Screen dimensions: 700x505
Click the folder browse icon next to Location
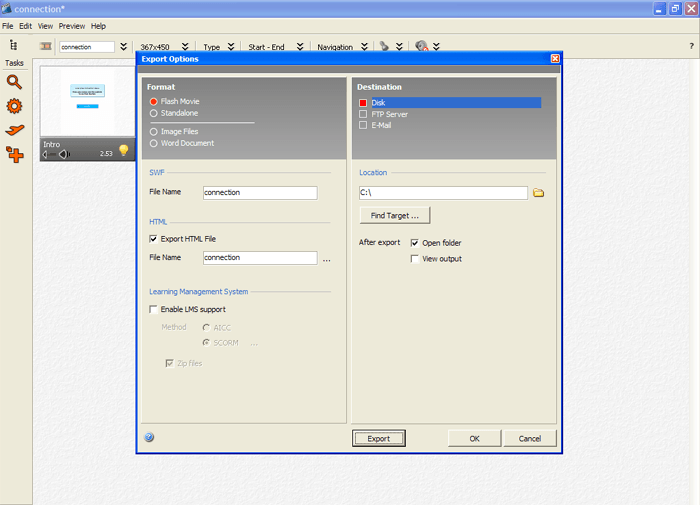(x=539, y=193)
